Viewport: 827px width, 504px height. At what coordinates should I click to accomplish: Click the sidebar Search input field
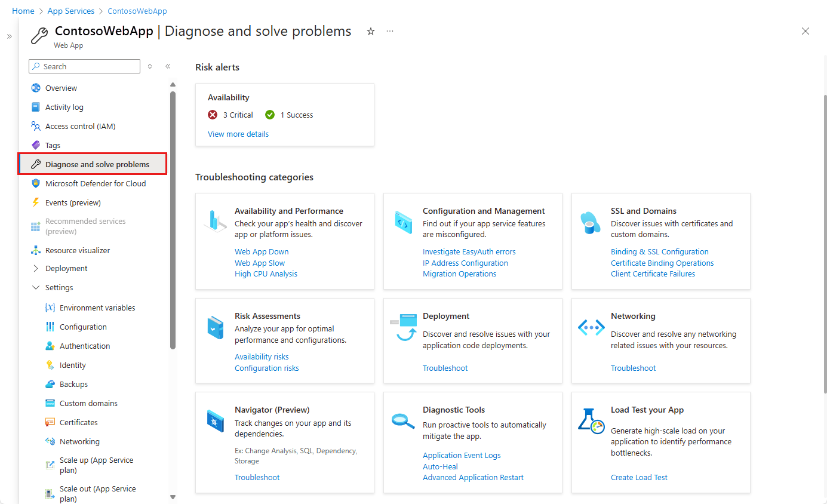point(84,66)
